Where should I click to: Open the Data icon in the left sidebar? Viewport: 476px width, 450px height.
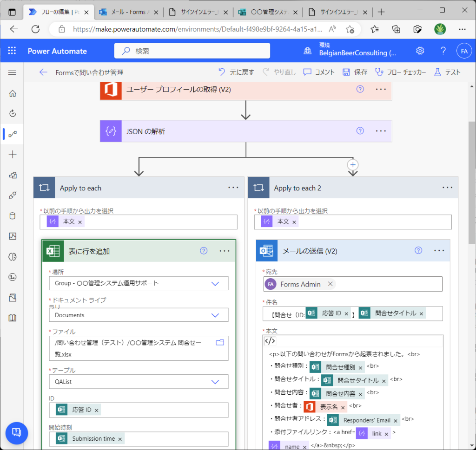click(x=13, y=216)
